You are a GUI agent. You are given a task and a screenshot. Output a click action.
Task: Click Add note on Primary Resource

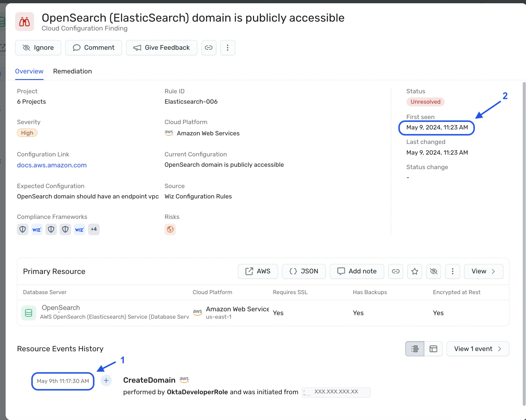pos(357,271)
